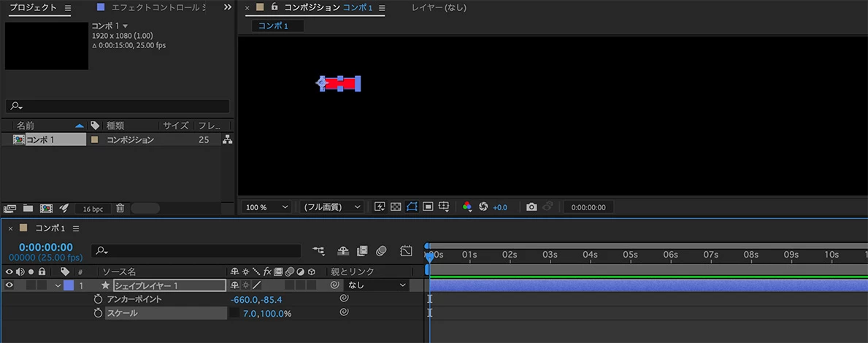Open the 100 % magnification dropdown
The width and height of the screenshot is (868, 343).
[267, 207]
